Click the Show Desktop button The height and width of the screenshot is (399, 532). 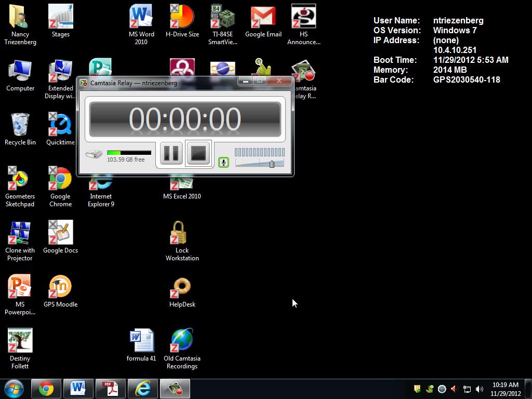point(528,389)
